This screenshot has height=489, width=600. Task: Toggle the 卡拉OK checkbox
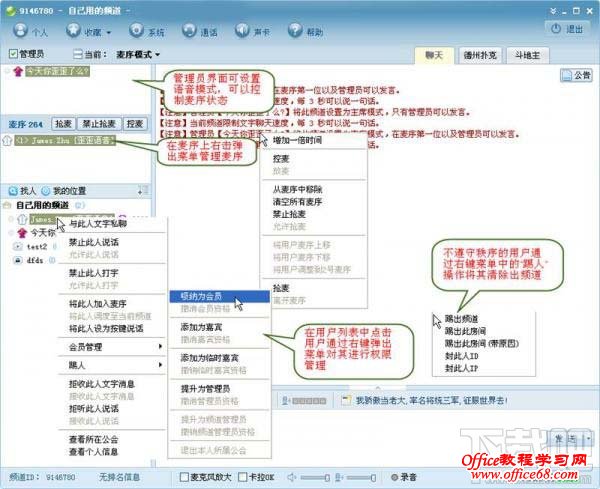coord(242,477)
